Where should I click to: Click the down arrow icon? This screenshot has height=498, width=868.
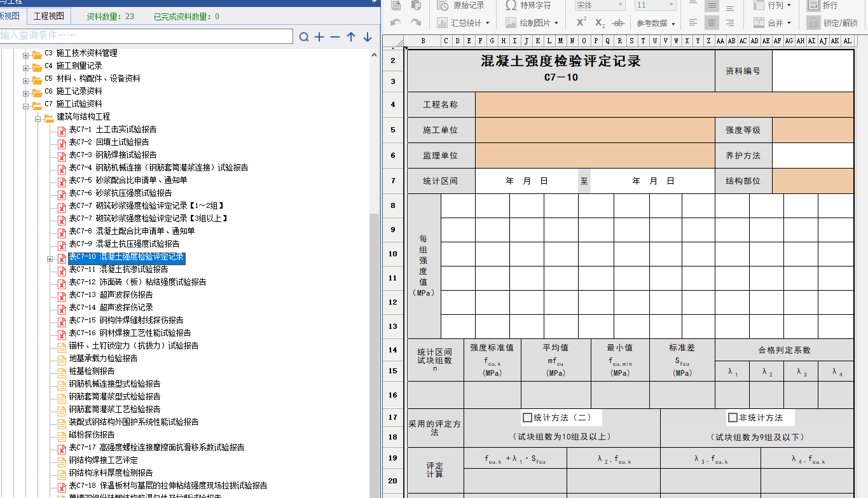click(368, 37)
